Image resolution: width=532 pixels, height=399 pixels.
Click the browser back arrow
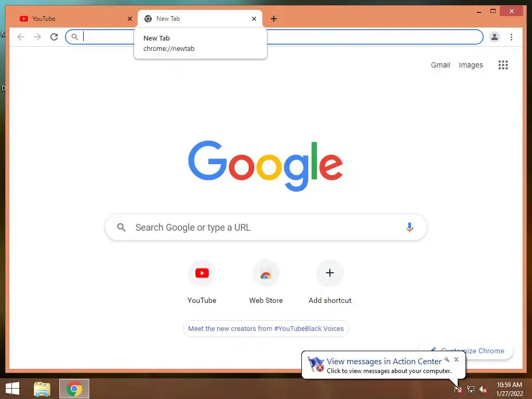21,37
